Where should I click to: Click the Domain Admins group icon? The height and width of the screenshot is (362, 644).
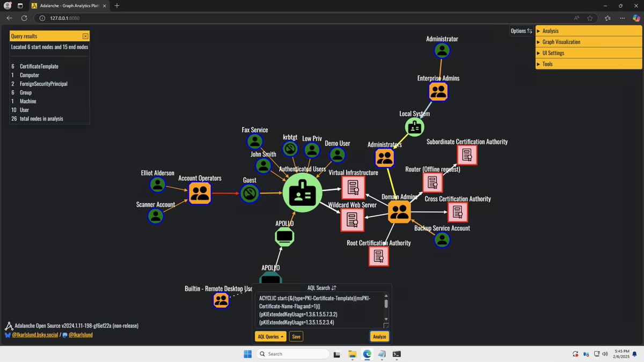pos(399,212)
